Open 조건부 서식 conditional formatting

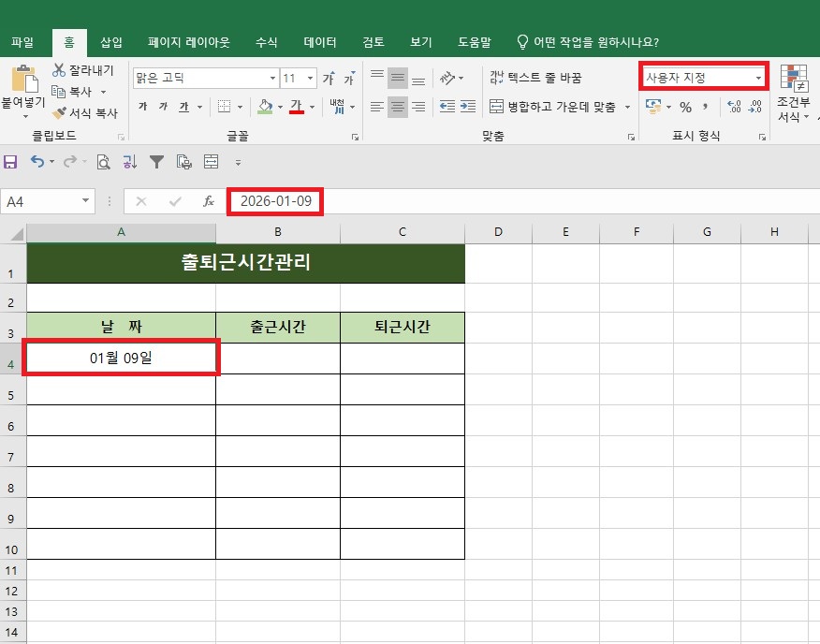pos(794,95)
